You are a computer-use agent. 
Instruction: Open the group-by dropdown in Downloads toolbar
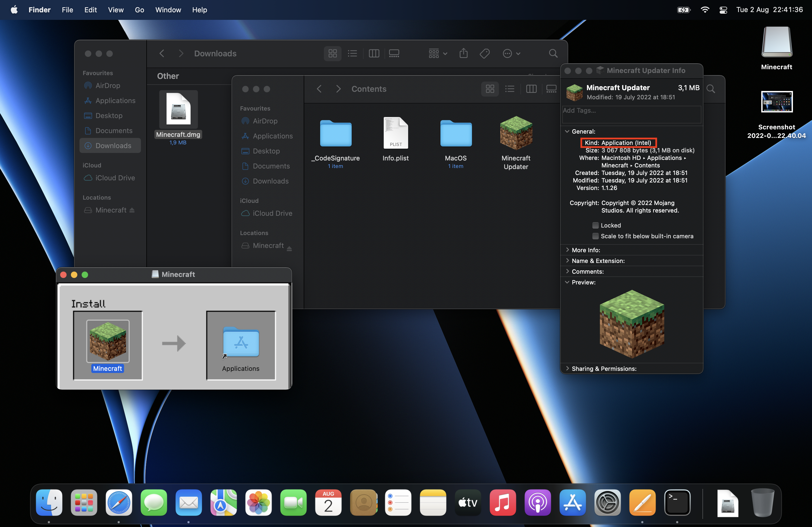(438, 53)
